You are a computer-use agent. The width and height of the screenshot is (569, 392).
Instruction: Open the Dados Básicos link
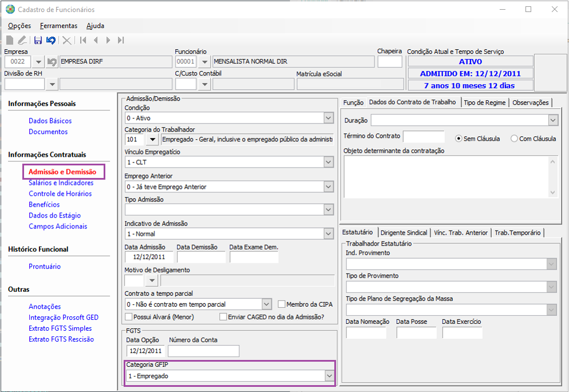click(x=50, y=121)
